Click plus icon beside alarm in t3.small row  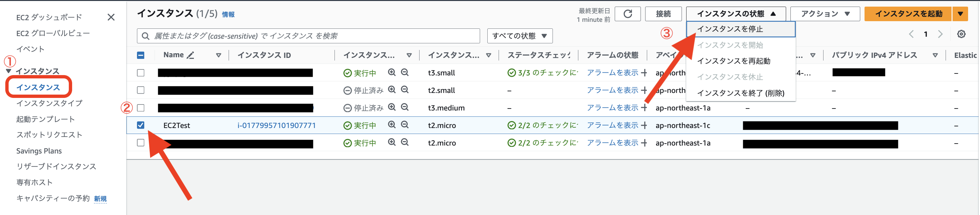point(644,73)
